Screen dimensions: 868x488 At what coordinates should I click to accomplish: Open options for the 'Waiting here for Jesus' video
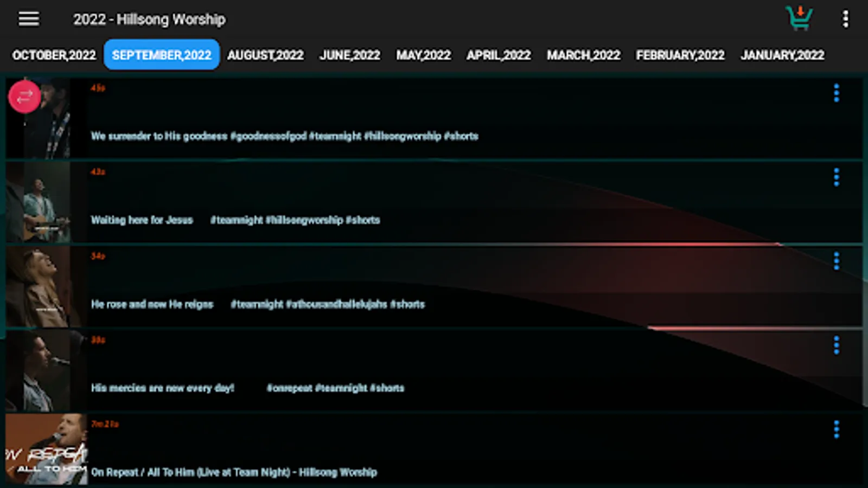click(x=837, y=177)
